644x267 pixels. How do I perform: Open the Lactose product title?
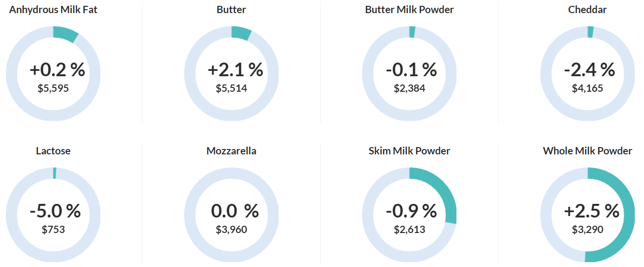coord(53,151)
